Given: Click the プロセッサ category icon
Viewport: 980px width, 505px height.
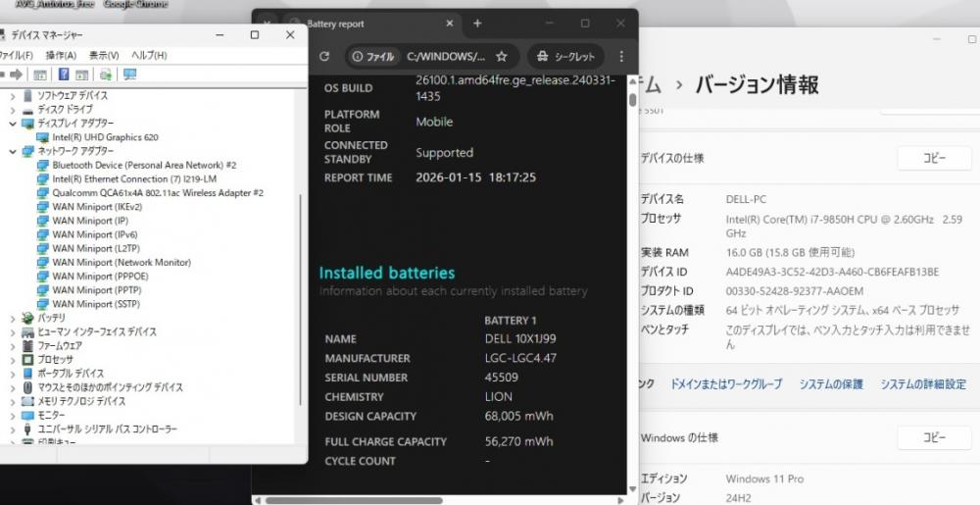Looking at the screenshot, I should coord(27,359).
